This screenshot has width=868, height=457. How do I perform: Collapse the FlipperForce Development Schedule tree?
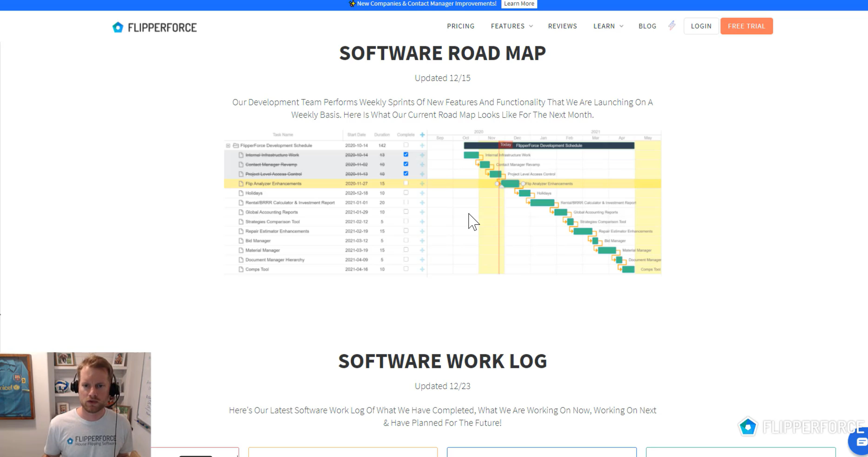tap(228, 146)
